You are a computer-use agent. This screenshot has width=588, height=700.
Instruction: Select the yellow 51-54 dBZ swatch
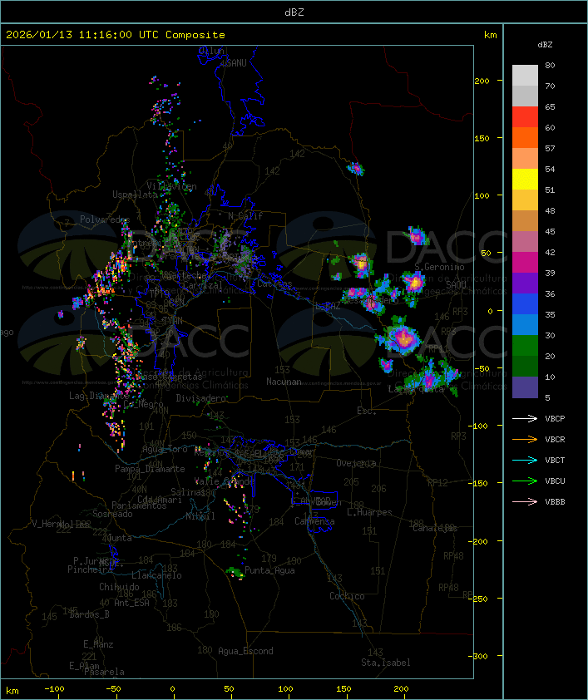[x=525, y=180]
